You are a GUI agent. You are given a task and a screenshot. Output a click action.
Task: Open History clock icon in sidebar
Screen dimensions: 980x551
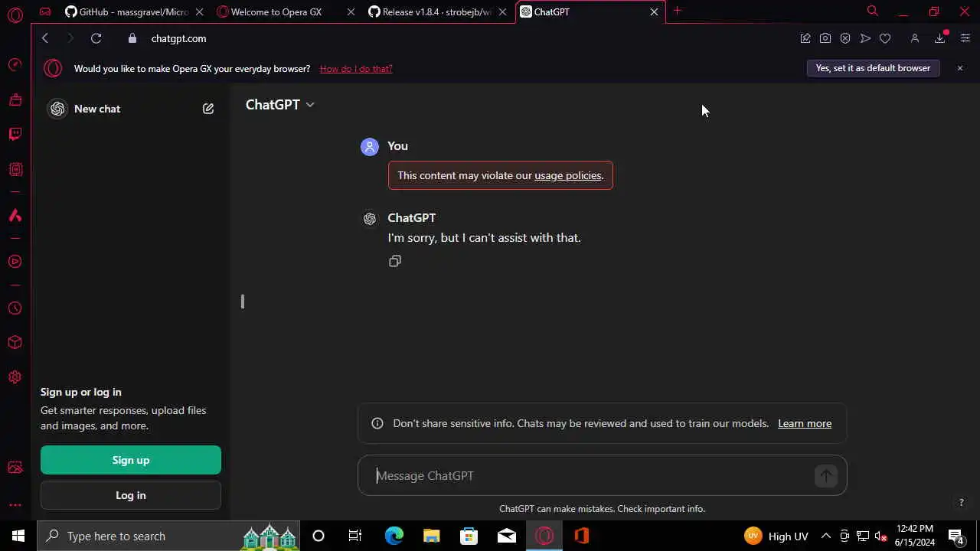(15, 308)
